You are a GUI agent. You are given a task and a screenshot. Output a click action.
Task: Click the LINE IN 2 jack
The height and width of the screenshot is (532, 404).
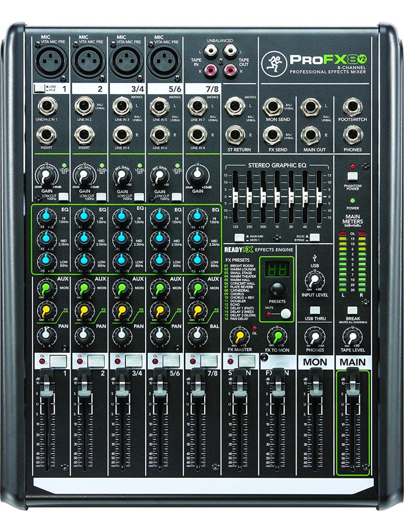coord(85,106)
